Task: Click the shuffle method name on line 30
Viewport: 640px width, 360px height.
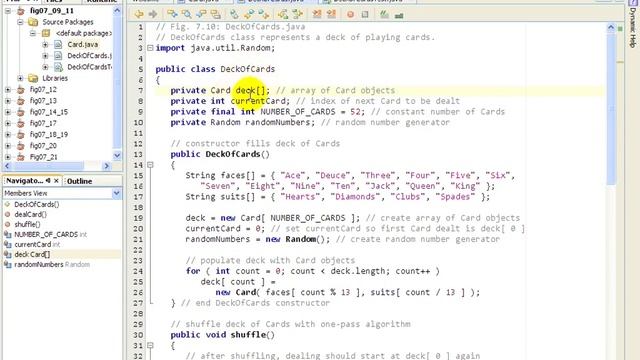Action: [248, 335]
